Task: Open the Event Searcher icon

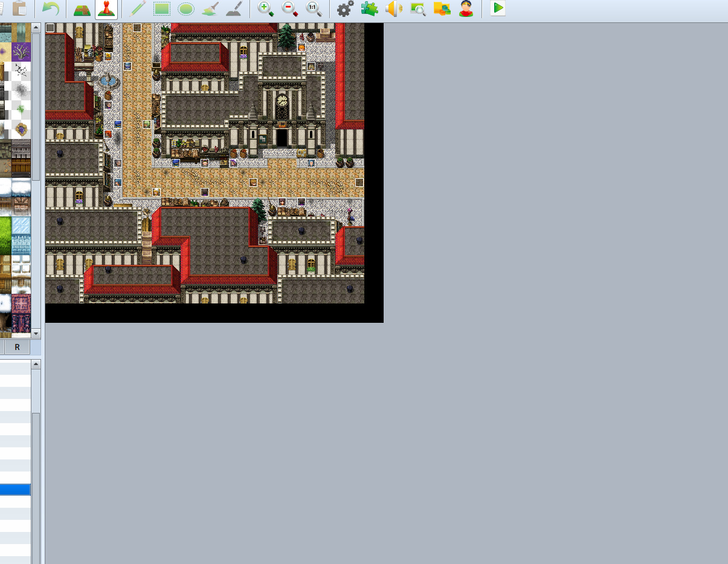Action: [x=417, y=8]
